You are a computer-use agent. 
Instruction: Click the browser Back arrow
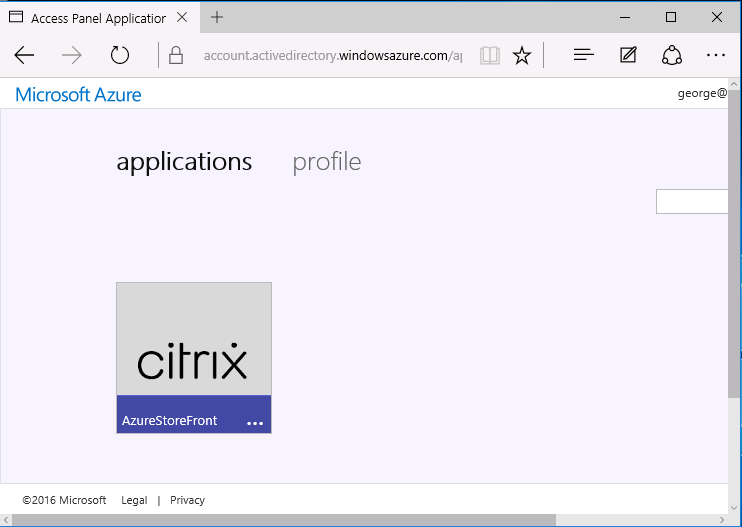pos(24,56)
